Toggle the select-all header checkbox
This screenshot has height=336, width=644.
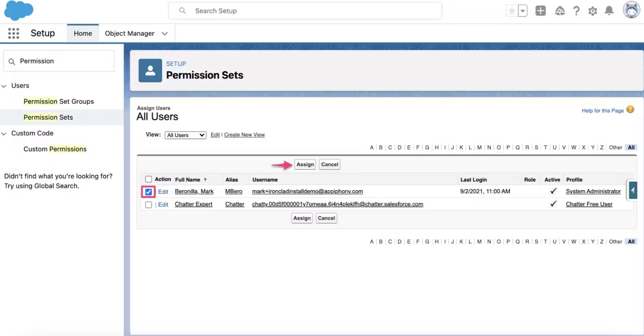point(149,179)
